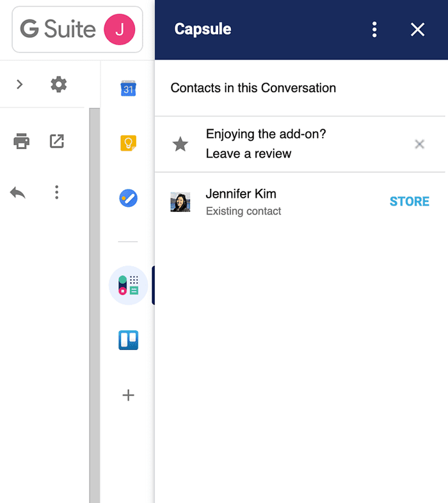Click the plus icon to get add-ons

point(129,395)
